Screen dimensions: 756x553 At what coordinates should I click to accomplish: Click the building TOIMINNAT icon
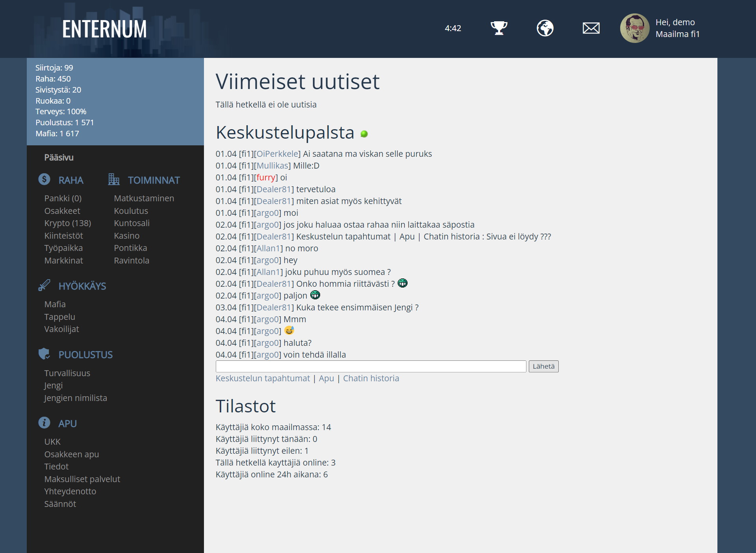(114, 180)
